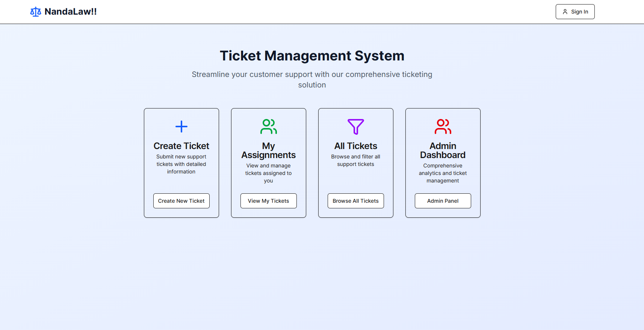Click the red people icon for Admin Dashboard
The width and height of the screenshot is (644, 330).
point(443,127)
